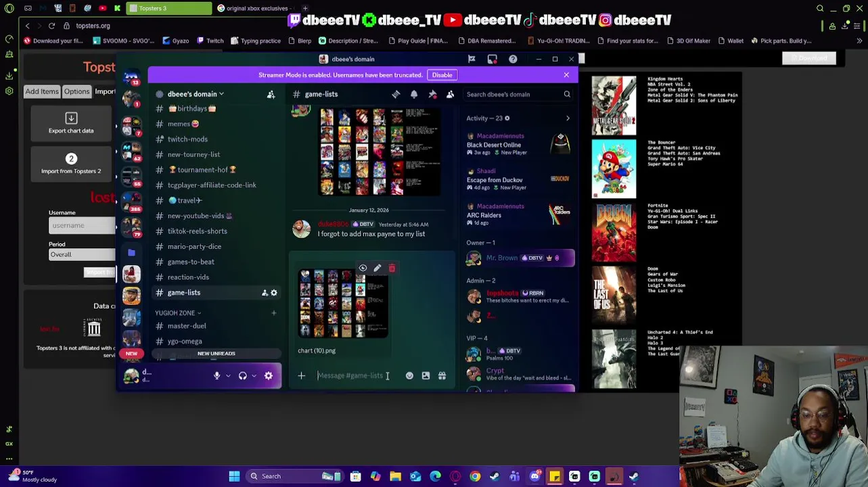Open the gift icon in message bar
This screenshot has width=868, height=487.
tap(442, 376)
